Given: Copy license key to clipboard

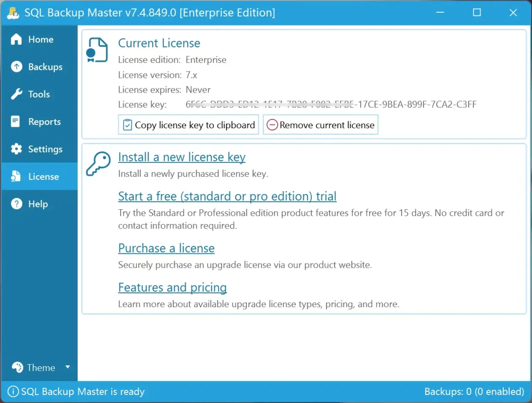Looking at the screenshot, I should tap(188, 125).
